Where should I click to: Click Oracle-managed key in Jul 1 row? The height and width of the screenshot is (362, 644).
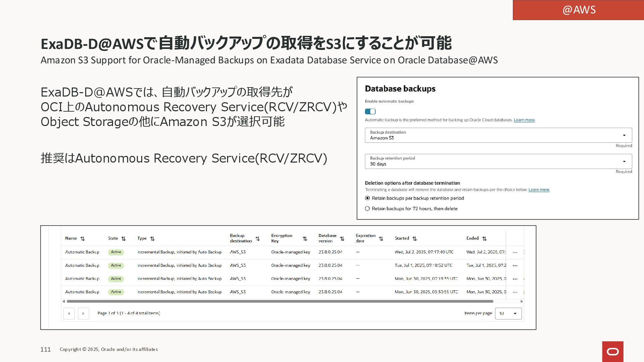(290, 265)
